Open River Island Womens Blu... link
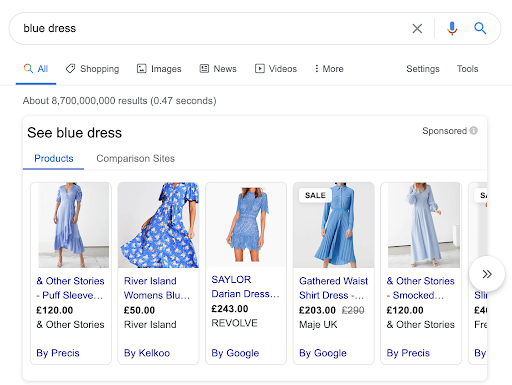 [x=157, y=288]
